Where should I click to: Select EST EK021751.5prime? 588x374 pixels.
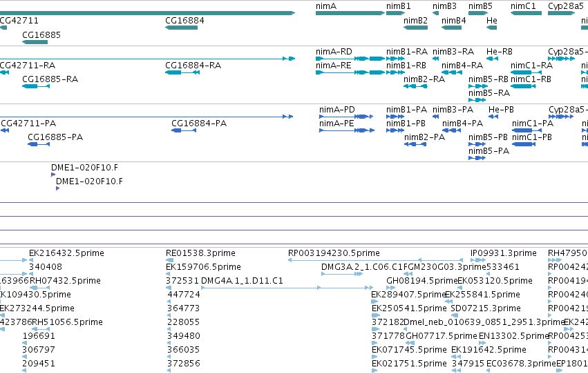click(x=374, y=371)
